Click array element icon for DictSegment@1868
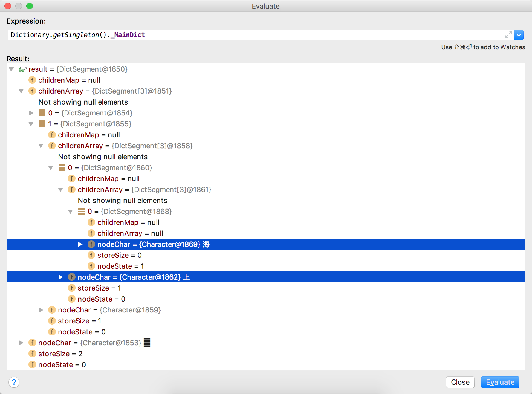The width and height of the screenshot is (532, 394). pos(82,212)
